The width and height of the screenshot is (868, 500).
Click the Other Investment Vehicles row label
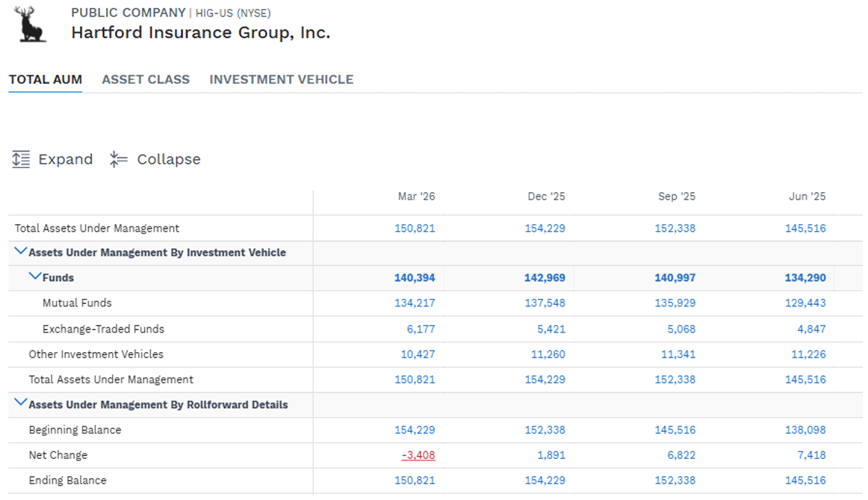pyautogui.click(x=96, y=354)
